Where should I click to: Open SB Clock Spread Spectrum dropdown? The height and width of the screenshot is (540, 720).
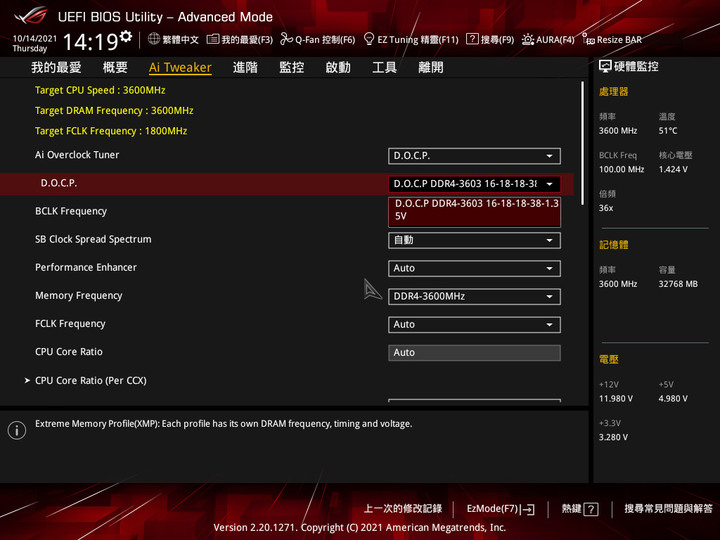pyautogui.click(x=474, y=240)
